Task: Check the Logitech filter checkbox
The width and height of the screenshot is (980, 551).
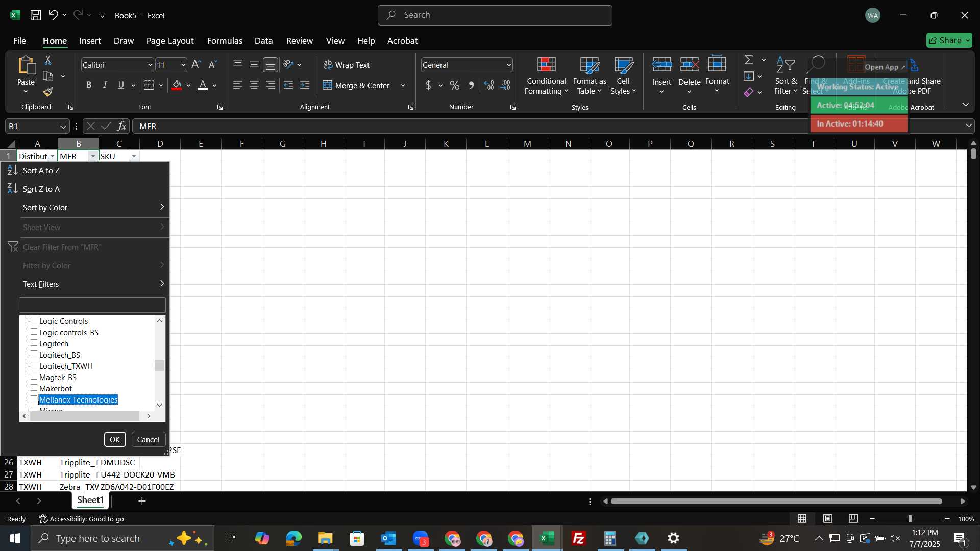Action: click(34, 343)
